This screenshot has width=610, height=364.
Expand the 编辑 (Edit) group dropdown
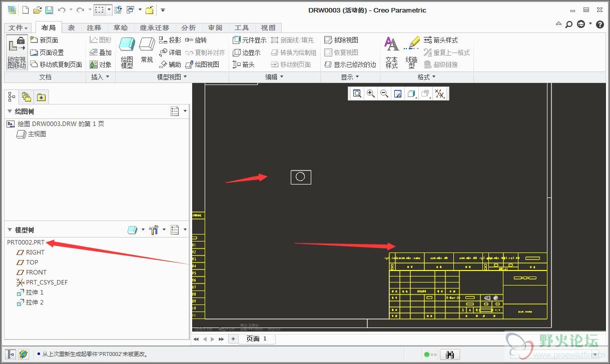(x=275, y=77)
